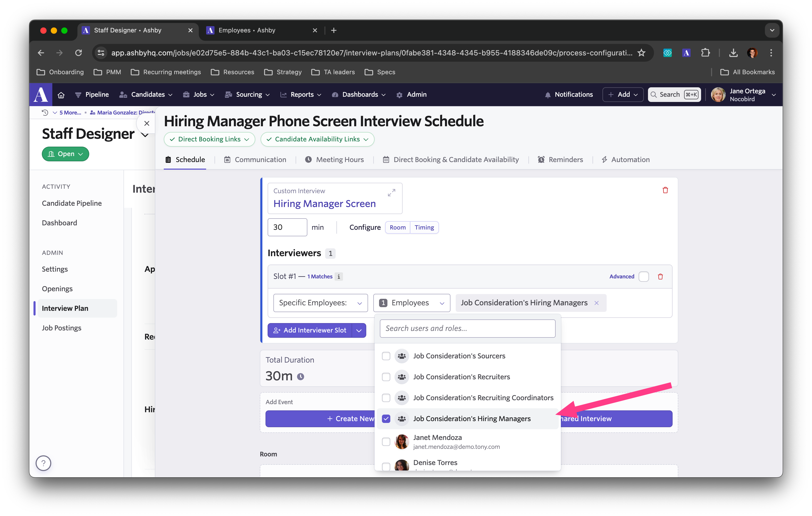Image resolution: width=812 pixels, height=516 pixels.
Task: Check Job Consideration's Recruiters option
Action: tap(386, 377)
